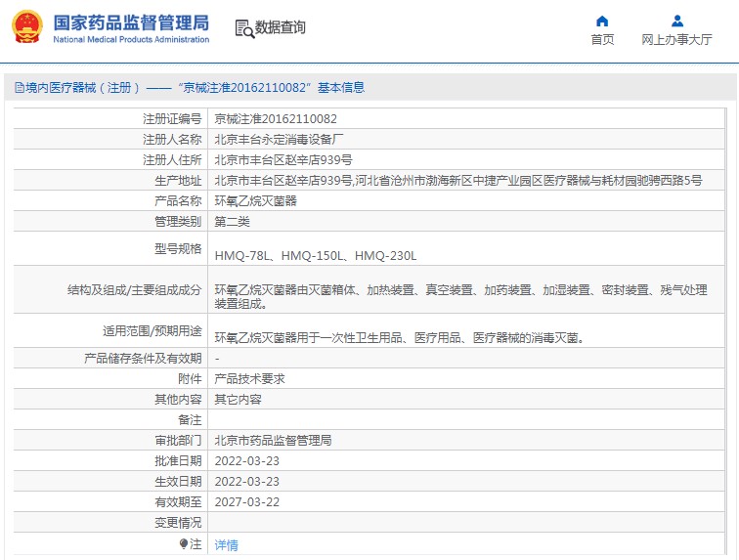
Task: Click 北京丰台永定消毒设备厂 registrant name
Action: 279,140
